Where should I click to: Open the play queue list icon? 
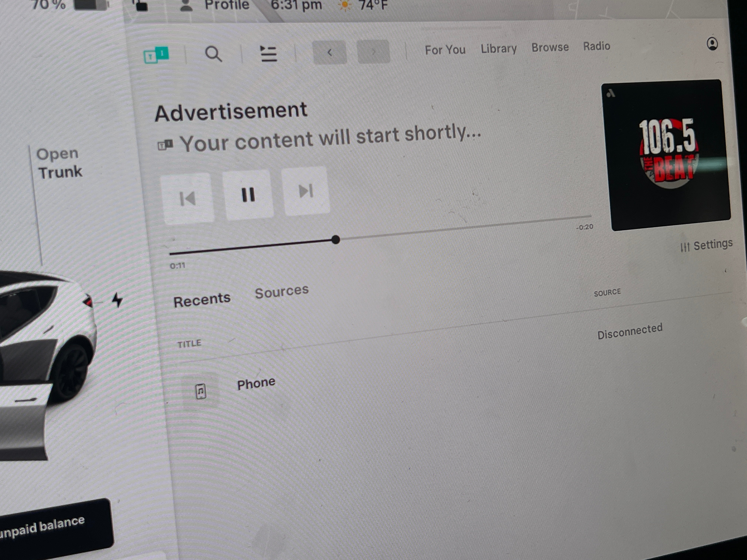click(x=269, y=54)
